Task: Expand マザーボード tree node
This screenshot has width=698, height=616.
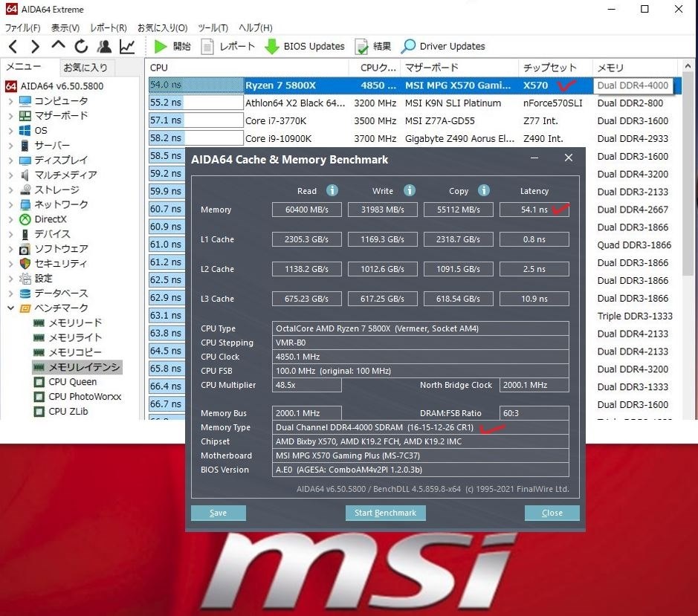Action: [10, 116]
